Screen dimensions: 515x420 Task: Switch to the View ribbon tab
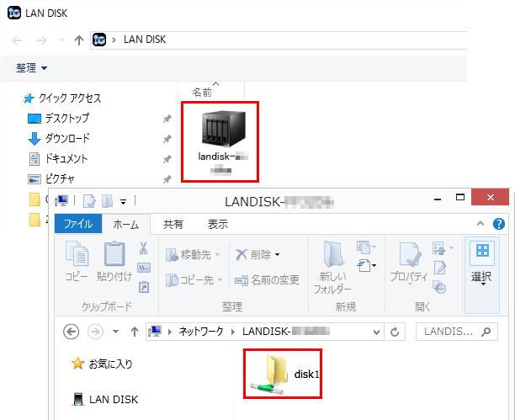[218, 225]
